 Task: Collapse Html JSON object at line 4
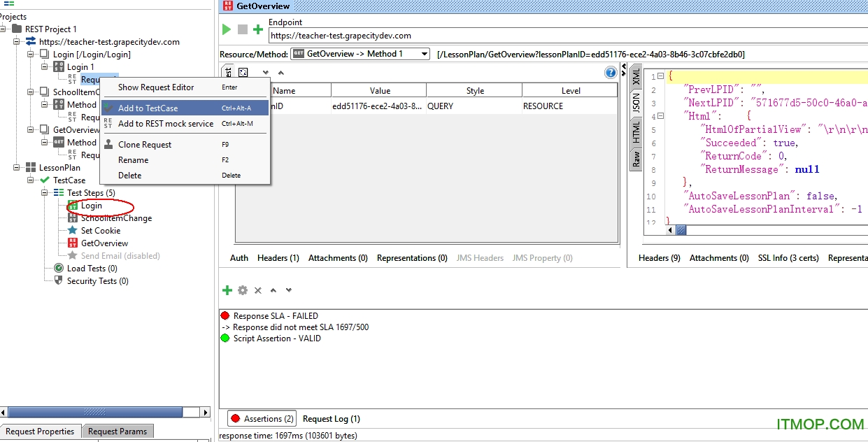[661, 116]
